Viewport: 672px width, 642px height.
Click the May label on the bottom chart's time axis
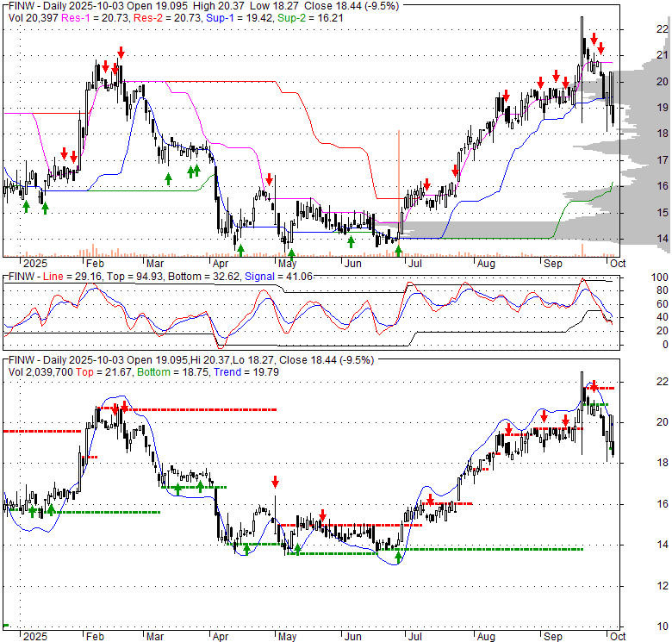[287, 637]
